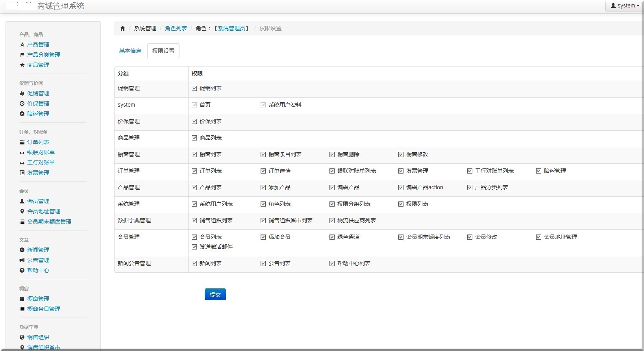The width and height of the screenshot is (644, 351).
Task: Click the arrows icon beside 银联对账单
Action: tap(22, 153)
